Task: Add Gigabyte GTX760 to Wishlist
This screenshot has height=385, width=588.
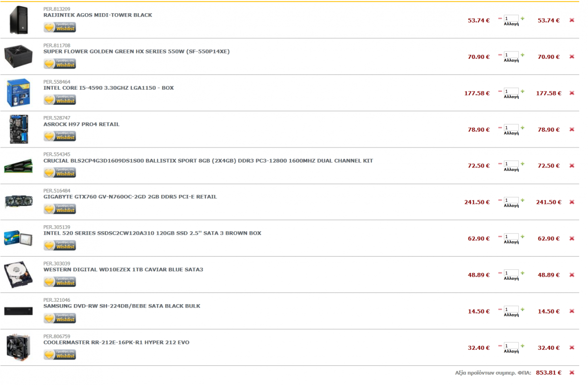Action: pos(60,209)
